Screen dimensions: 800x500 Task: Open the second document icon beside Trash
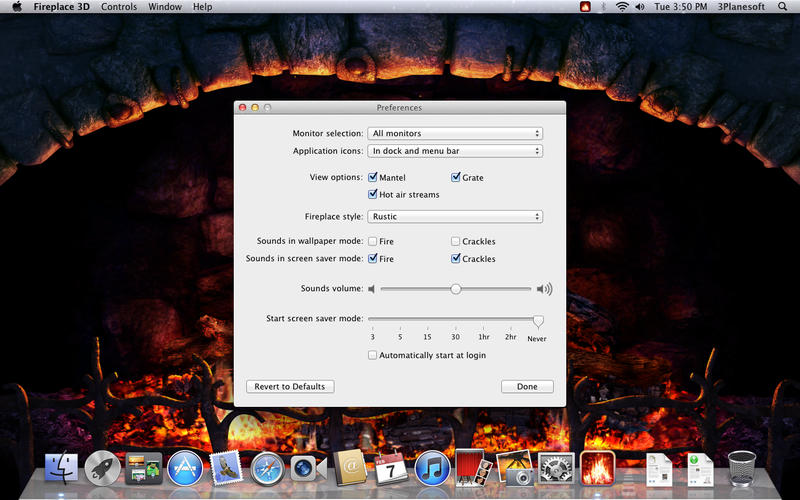point(699,469)
